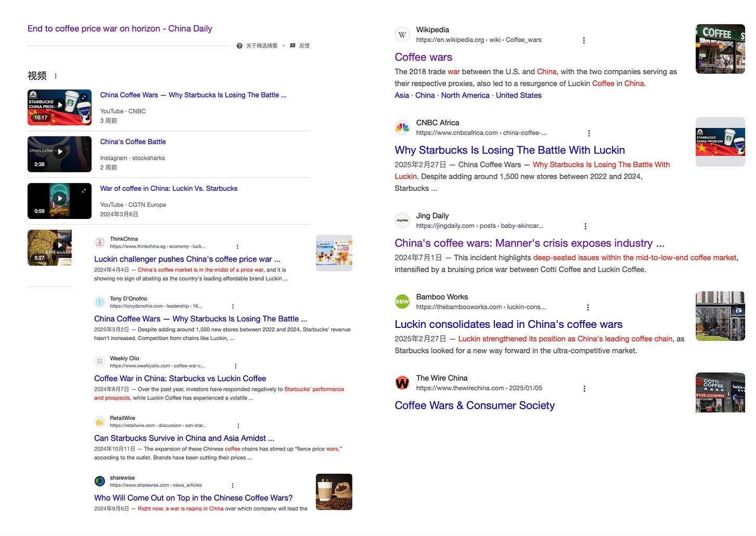The width and height of the screenshot is (756, 536).
Task: Open the Weekly Olio result three-dot menu
Action: pyautogui.click(x=236, y=366)
